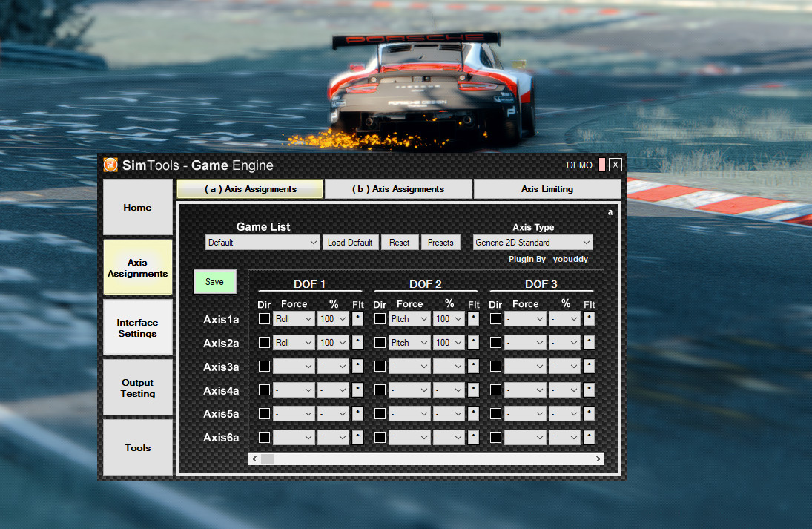Open Axis1a DOF 1 Force dropdown (Roll)
Screen dimensions: 812x529
pyautogui.click(x=294, y=318)
